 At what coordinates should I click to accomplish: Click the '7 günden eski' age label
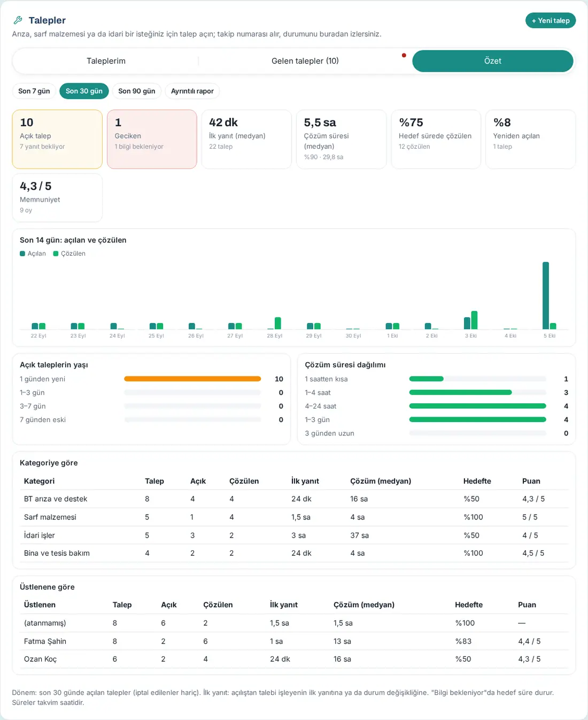click(x=43, y=420)
